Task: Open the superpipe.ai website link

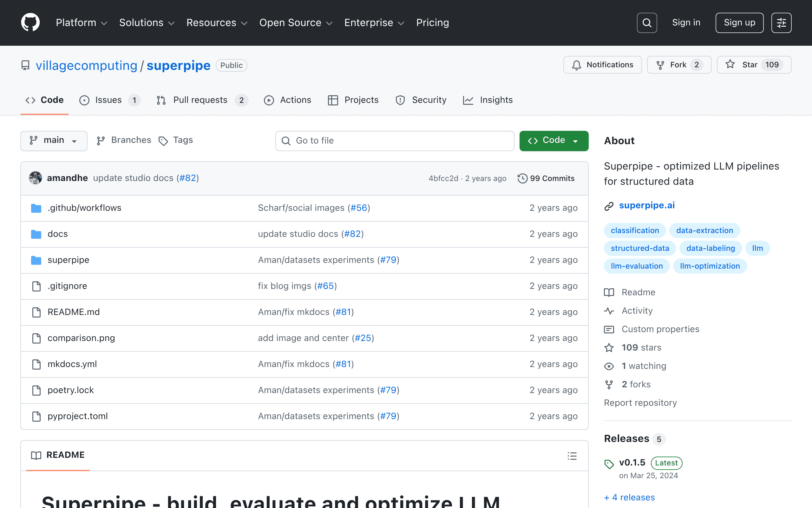Action: pos(646,205)
